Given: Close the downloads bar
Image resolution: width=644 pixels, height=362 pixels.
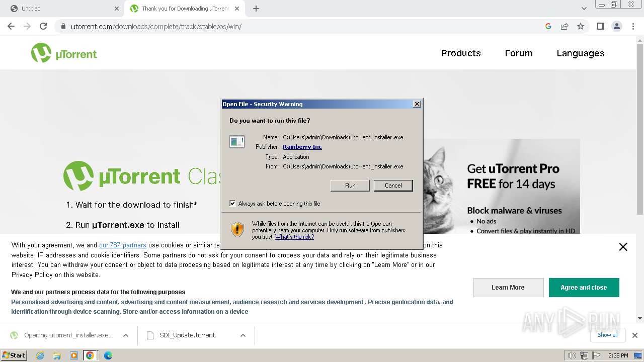Looking at the screenshot, I should tap(634, 335).
